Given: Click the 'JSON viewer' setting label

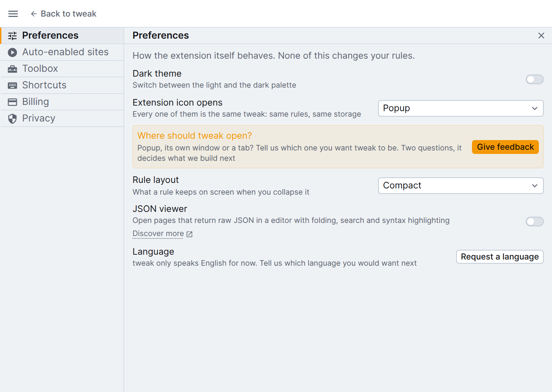Looking at the screenshot, I should (160, 209).
